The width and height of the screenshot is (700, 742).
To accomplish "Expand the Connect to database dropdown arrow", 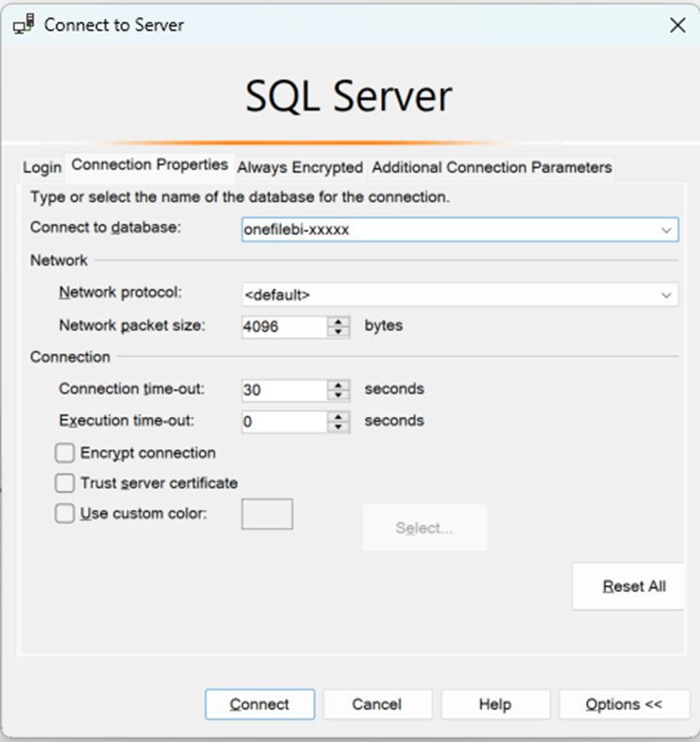I will point(666,230).
